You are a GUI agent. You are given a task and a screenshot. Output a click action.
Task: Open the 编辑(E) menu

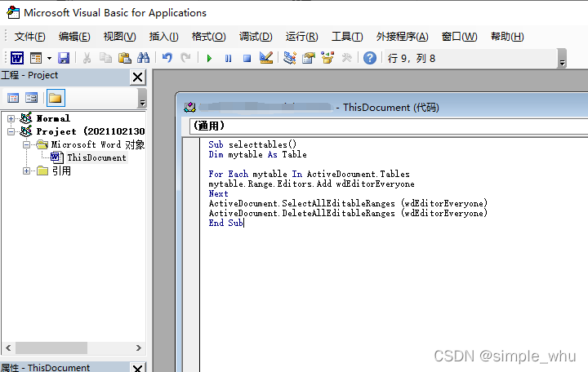74,37
